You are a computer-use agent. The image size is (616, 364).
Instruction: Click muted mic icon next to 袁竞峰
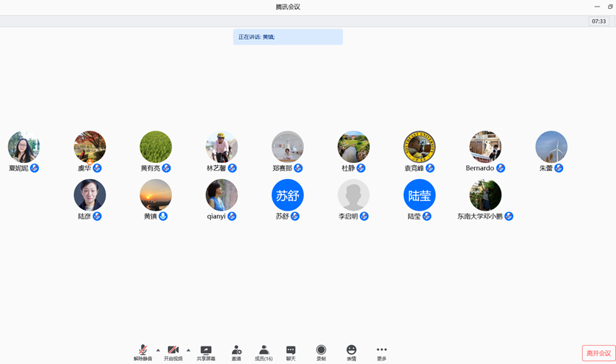430,168
